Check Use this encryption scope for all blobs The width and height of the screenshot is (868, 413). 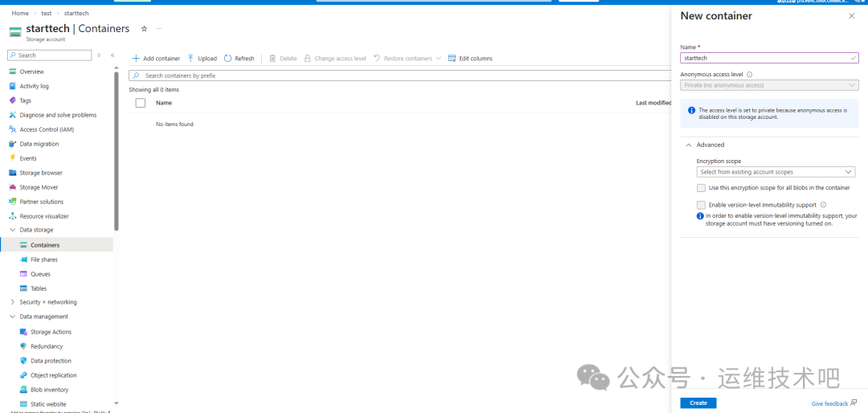click(x=702, y=188)
